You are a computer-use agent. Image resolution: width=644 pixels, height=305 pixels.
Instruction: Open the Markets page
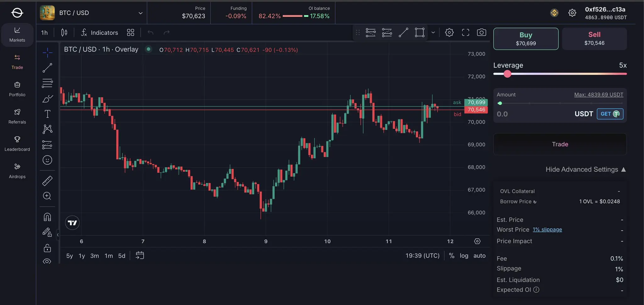17,35
